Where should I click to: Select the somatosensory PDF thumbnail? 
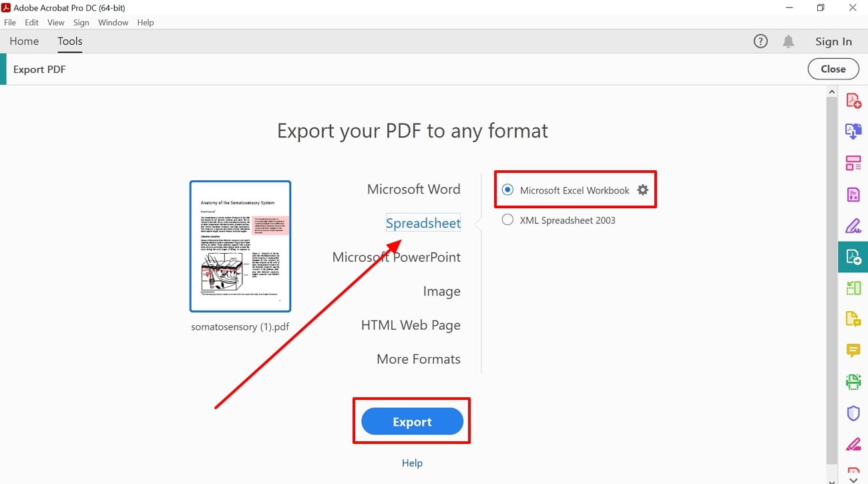[240, 246]
